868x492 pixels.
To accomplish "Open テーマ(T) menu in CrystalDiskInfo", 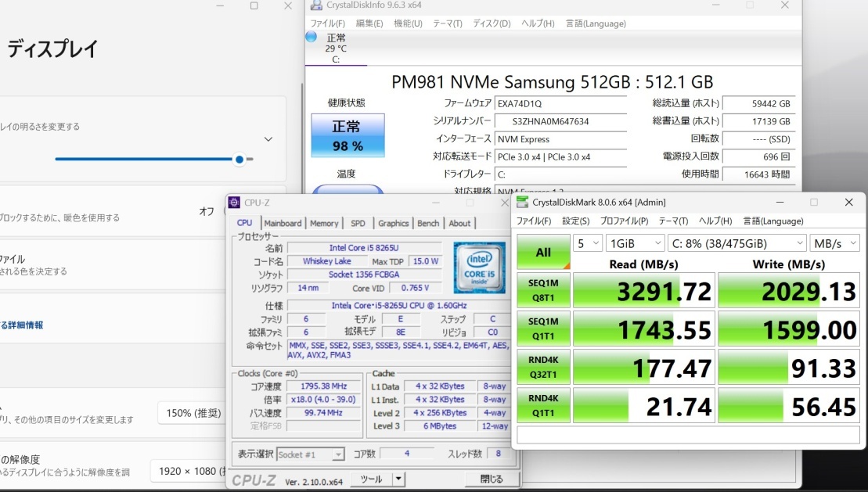I will (x=447, y=23).
